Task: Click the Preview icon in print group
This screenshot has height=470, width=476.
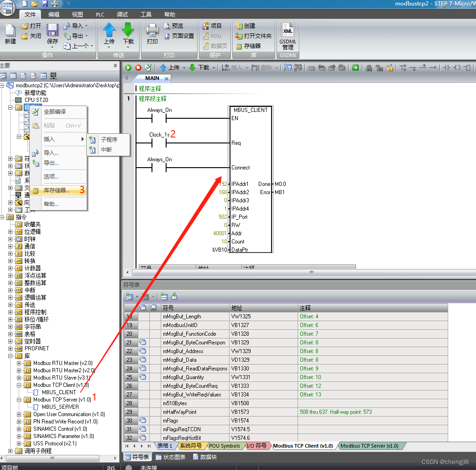Action: click(167, 26)
